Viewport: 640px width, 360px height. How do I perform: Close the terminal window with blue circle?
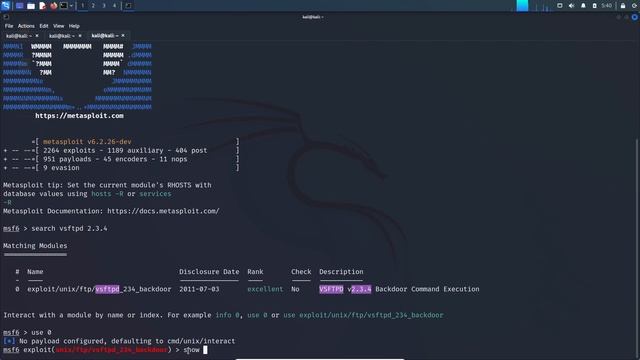[634, 17]
